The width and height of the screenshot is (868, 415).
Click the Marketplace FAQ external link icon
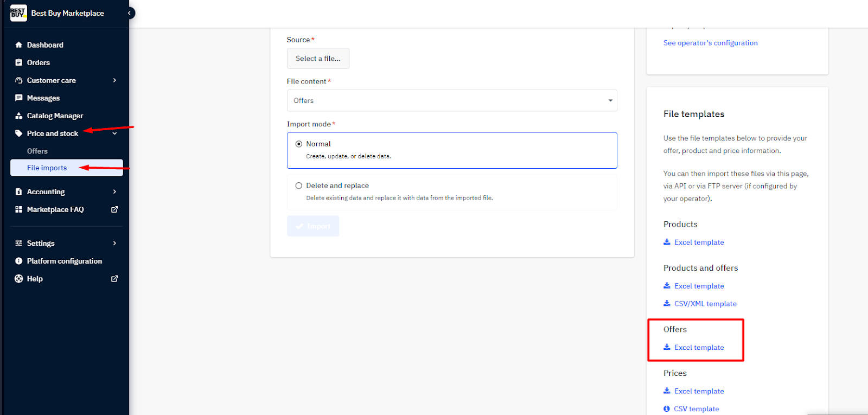(x=114, y=209)
